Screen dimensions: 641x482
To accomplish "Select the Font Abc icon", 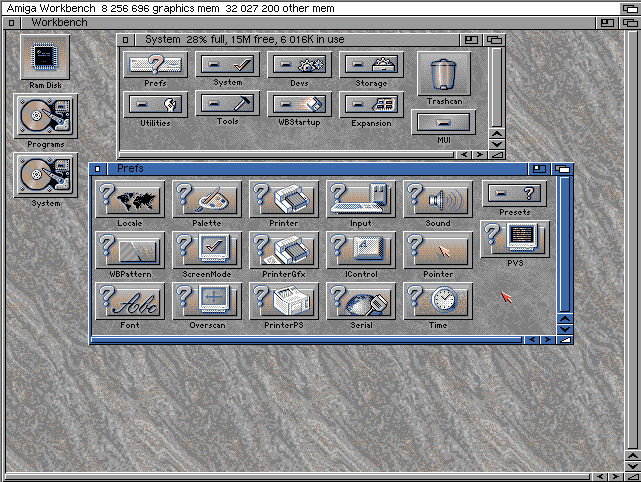I will coord(130,301).
